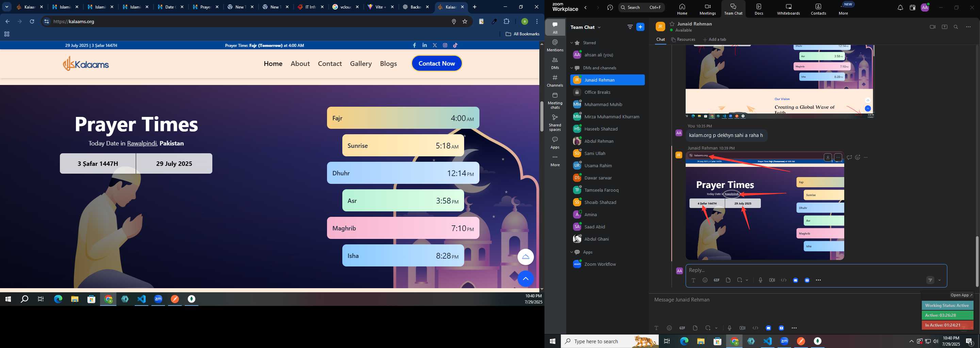Open send options arrow in Reply box

[x=939, y=280]
